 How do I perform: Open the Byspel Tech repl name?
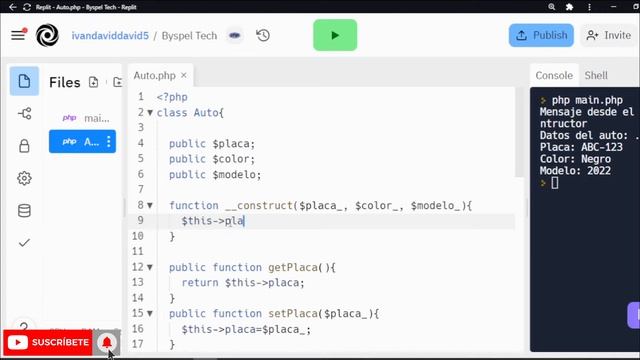point(189,36)
